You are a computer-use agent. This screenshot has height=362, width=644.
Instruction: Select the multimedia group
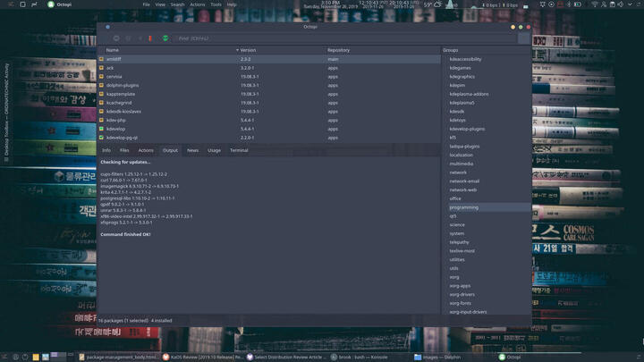coord(462,164)
